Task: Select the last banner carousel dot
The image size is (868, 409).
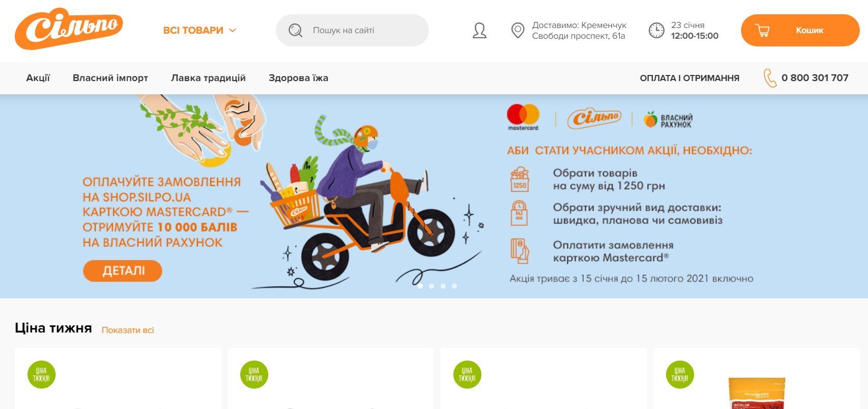Action: tap(454, 286)
